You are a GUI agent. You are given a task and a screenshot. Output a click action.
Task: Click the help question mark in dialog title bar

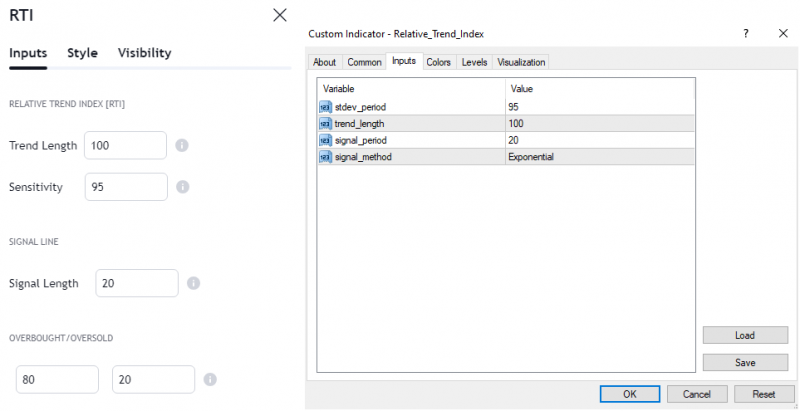pos(746,34)
